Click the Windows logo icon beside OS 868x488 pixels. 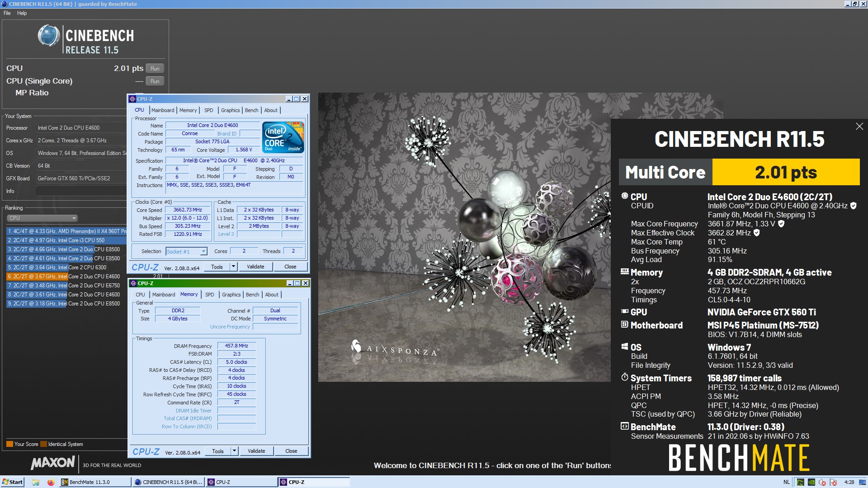click(625, 347)
